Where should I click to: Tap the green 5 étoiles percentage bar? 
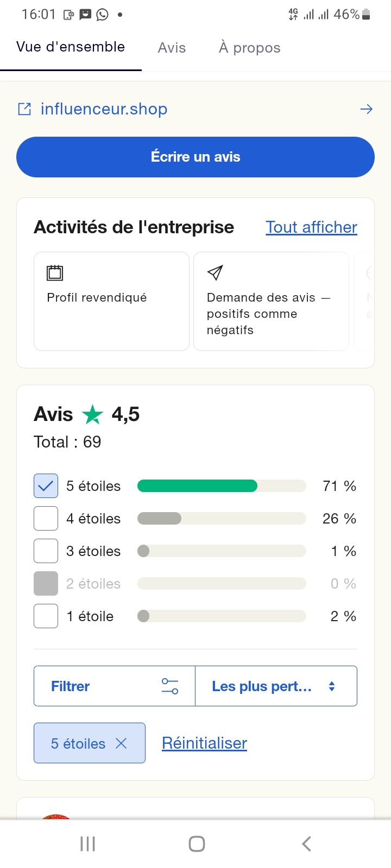pyautogui.click(x=197, y=486)
